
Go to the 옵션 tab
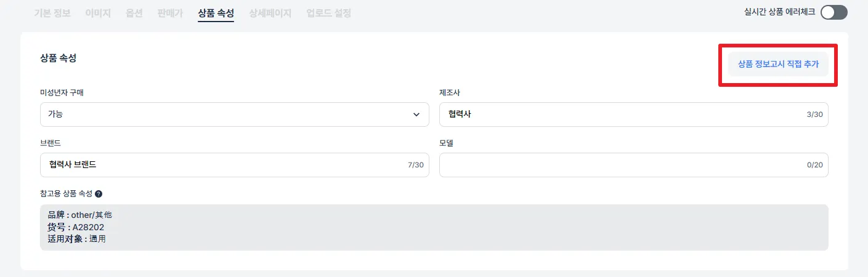point(134,12)
